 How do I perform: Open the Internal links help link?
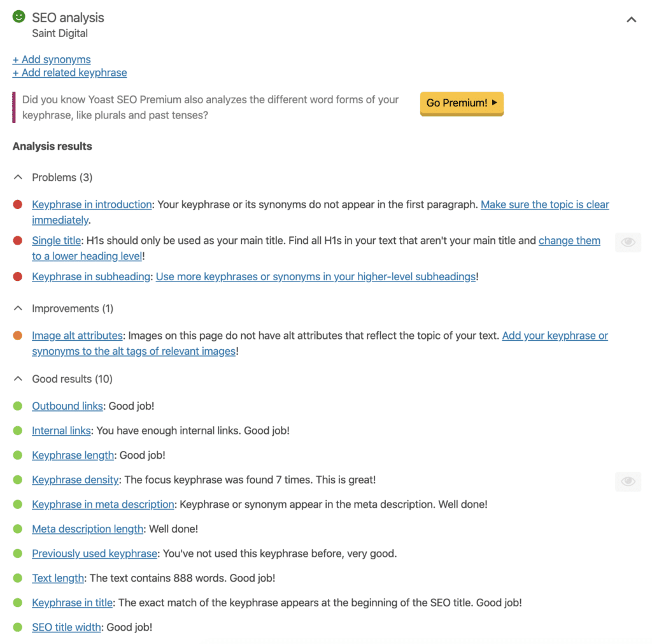point(61,430)
